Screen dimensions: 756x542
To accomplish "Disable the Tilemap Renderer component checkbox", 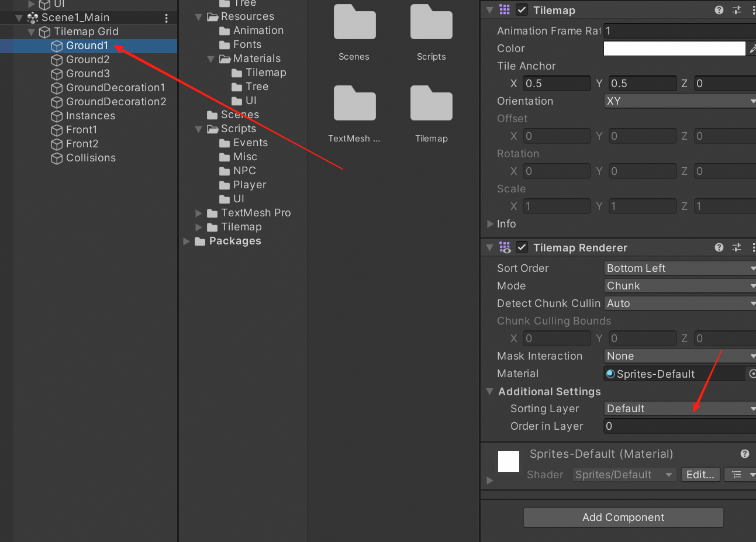I will 522,247.
